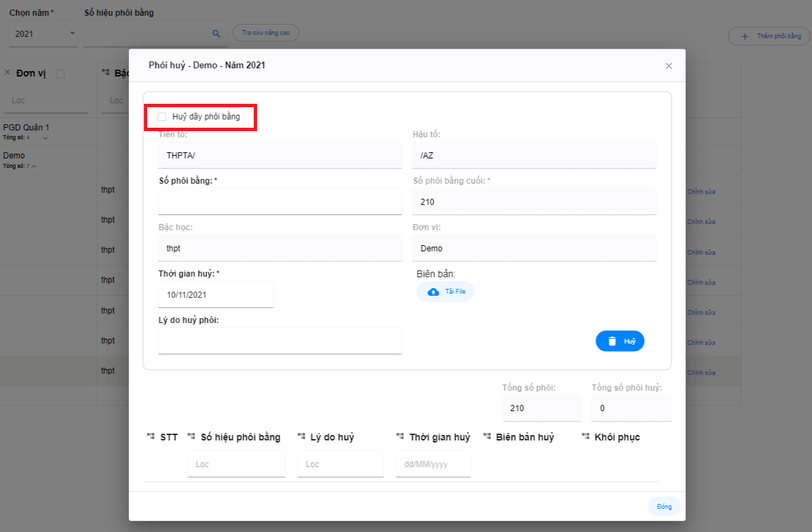
Task: Click the Tra cứu nâng cao button
Action: (x=265, y=33)
